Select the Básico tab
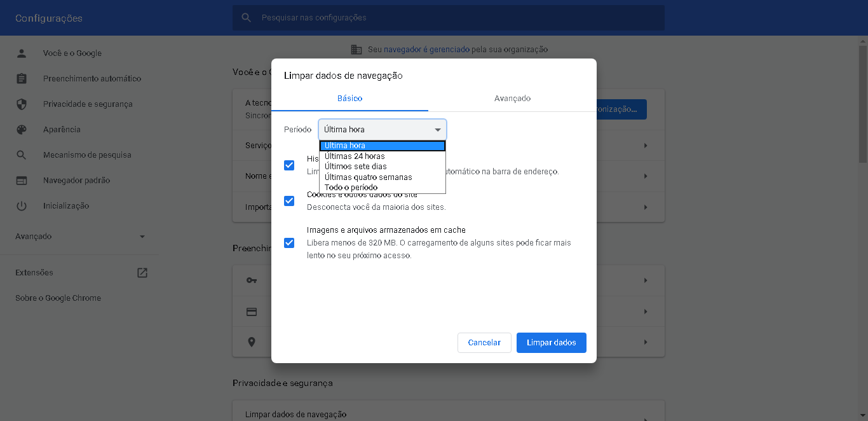The image size is (868, 421). coord(349,99)
